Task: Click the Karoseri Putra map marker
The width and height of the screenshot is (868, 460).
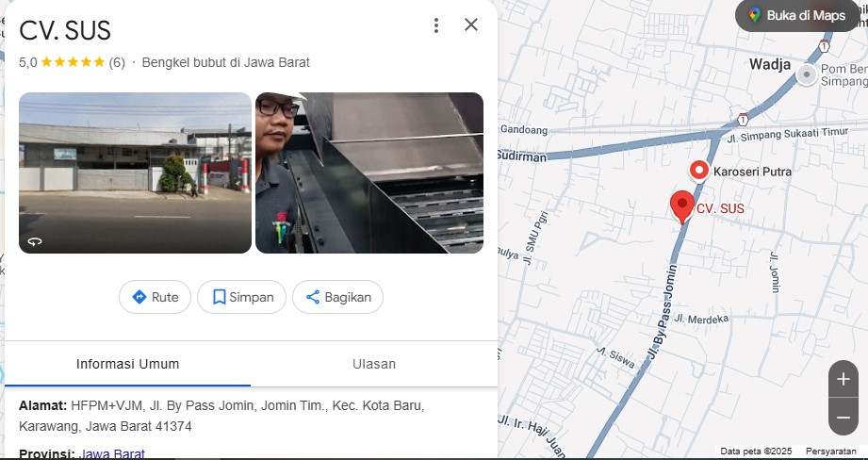Action: click(x=699, y=171)
